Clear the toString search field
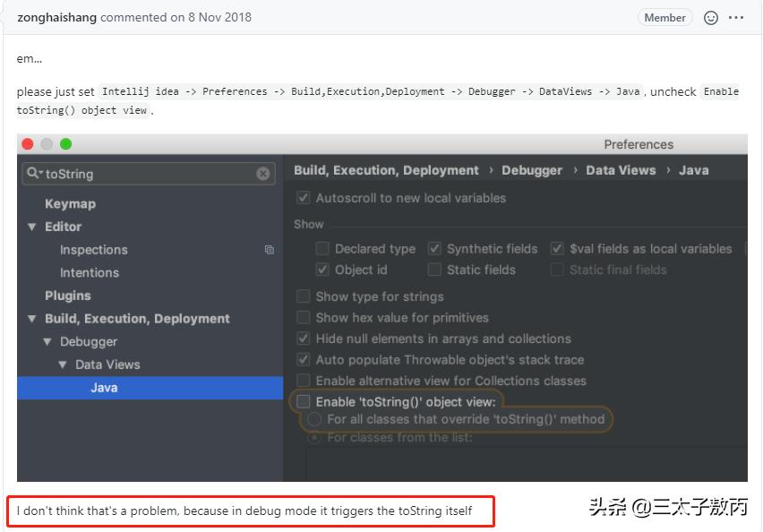Screen dimensions: 763x532 263,174
